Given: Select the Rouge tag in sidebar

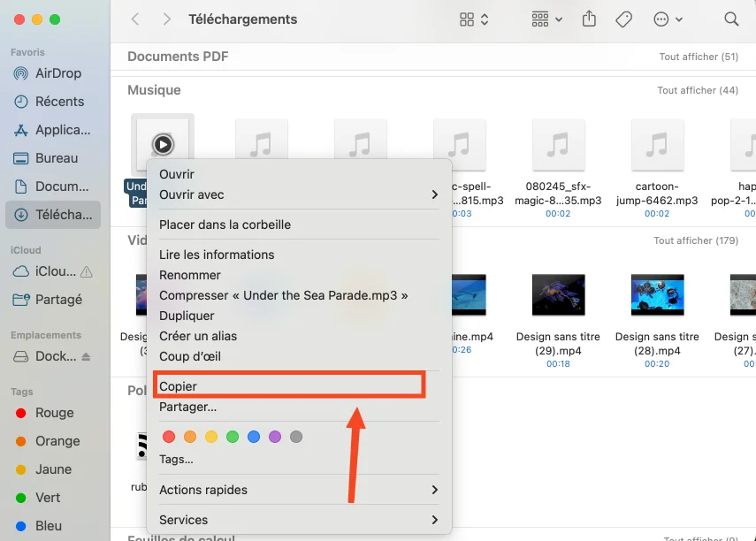Looking at the screenshot, I should pos(54,413).
